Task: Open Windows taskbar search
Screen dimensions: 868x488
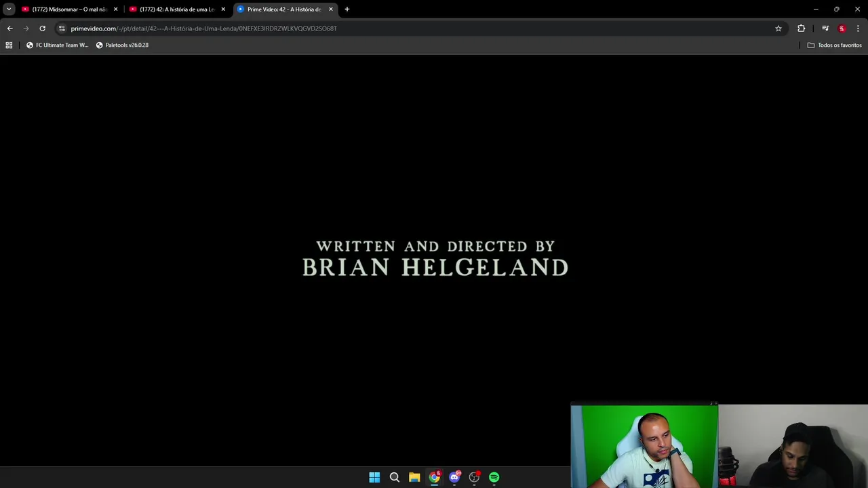Action: [x=395, y=477]
